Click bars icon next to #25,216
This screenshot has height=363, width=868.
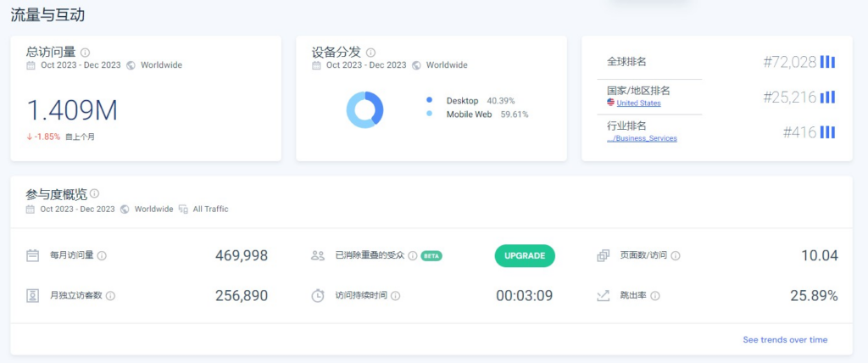827,97
